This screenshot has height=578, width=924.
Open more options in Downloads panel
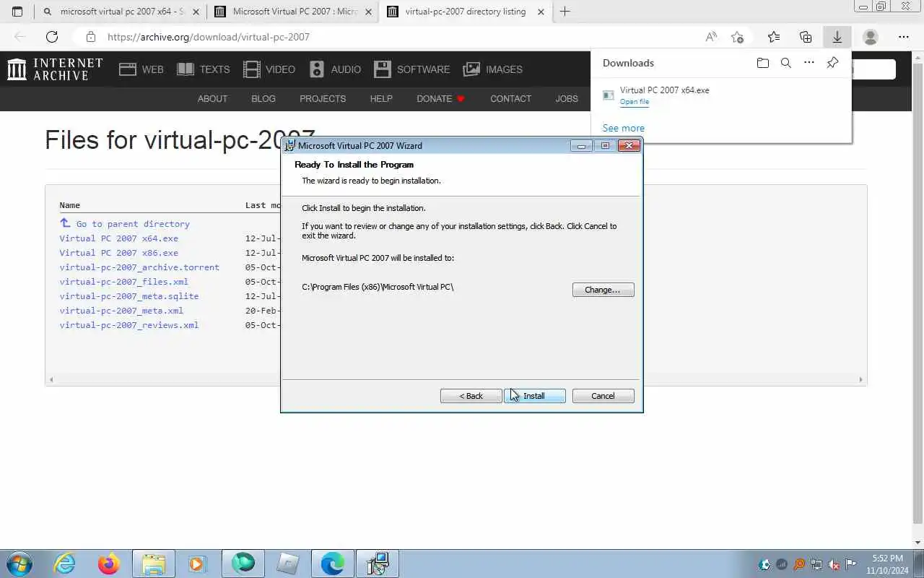(809, 63)
